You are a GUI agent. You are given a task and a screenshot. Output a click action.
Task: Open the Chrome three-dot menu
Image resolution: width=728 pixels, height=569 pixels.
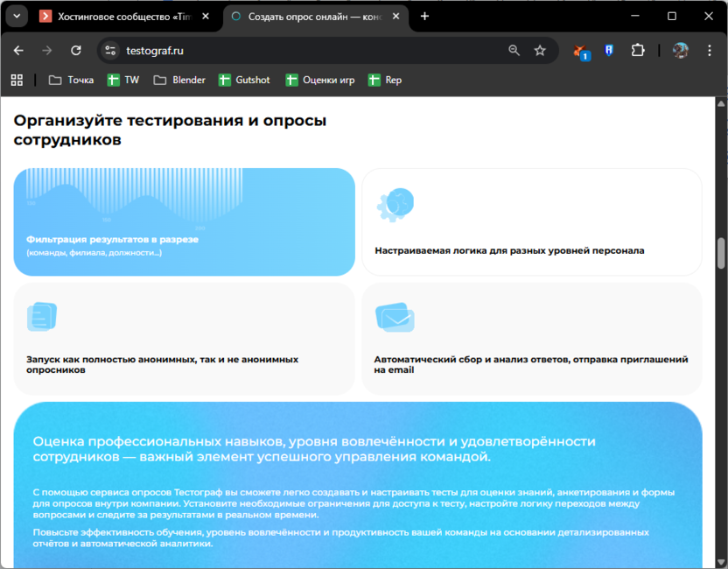pos(710,51)
